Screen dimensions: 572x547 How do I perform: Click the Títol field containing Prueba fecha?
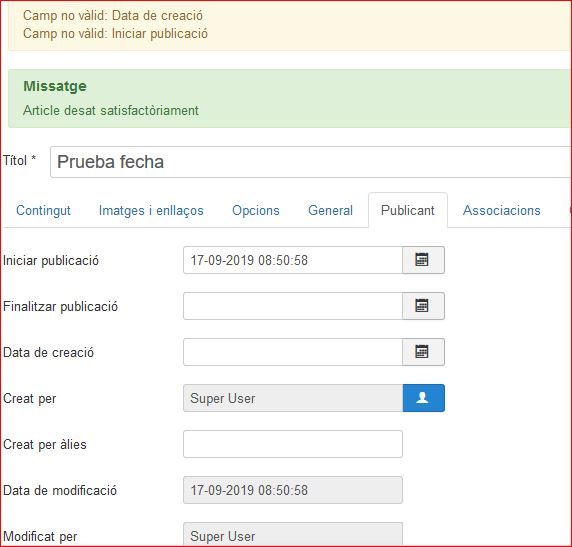pyautogui.click(x=311, y=162)
